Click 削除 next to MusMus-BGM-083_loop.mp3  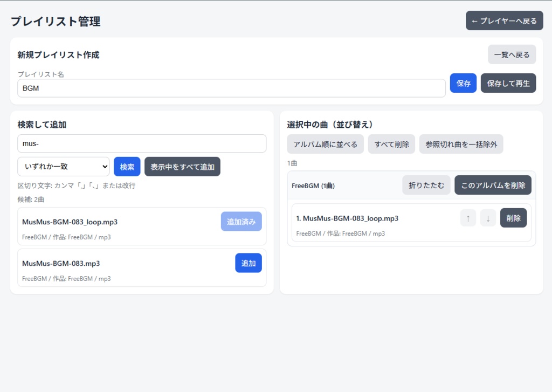click(x=513, y=218)
